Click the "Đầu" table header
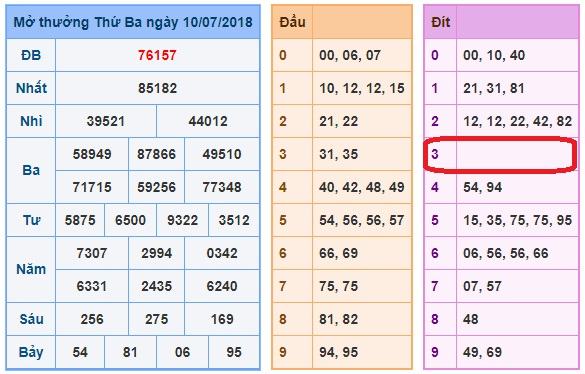This screenshot has height=374, width=585. coord(292,22)
